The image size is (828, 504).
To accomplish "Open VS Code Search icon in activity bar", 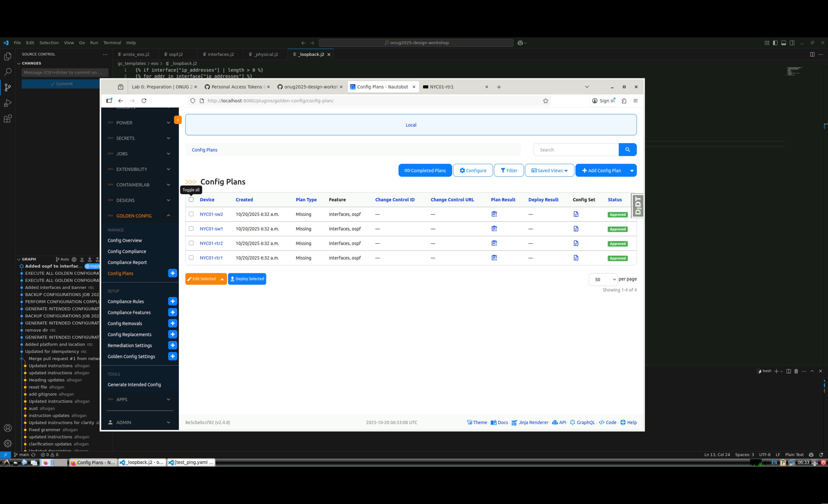I will [x=7, y=72].
